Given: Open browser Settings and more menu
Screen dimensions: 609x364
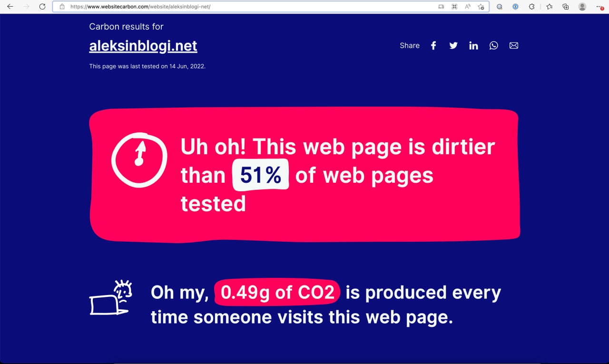Looking at the screenshot, I should pos(599,7).
